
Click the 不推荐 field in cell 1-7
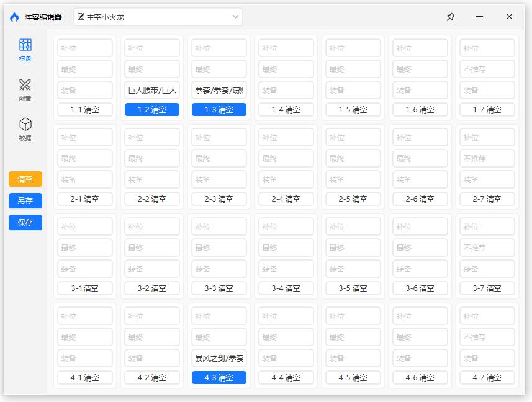coord(487,69)
